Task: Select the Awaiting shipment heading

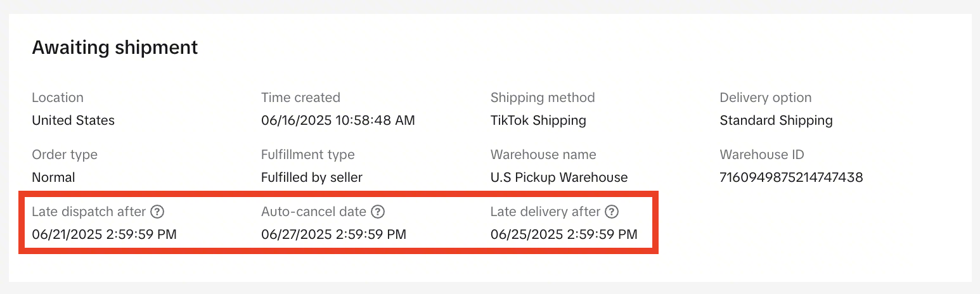Action: [115, 47]
